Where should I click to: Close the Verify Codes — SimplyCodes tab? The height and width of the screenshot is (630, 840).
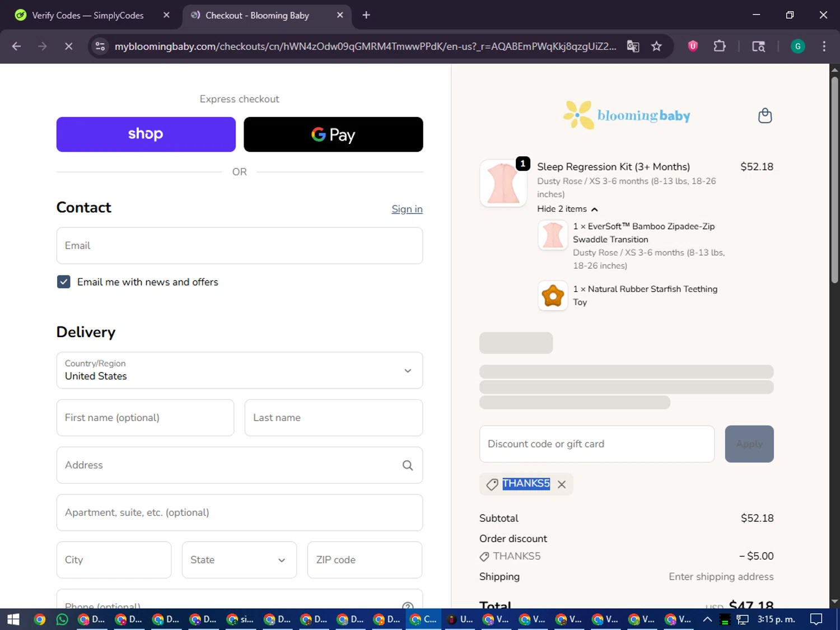[x=166, y=15]
